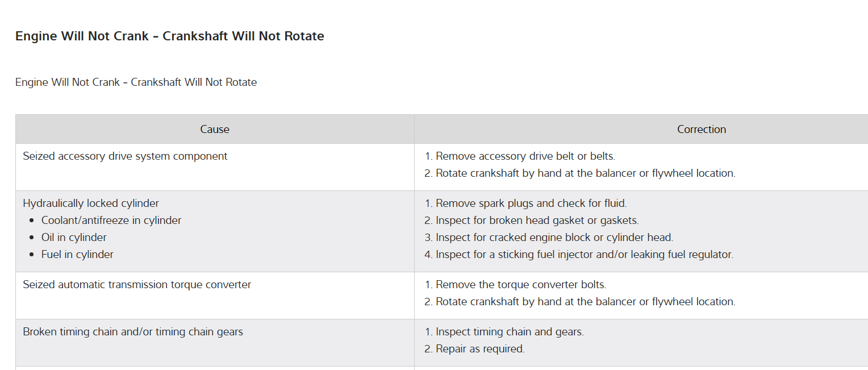
Task: Select the Cause column header
Action: 215,130
